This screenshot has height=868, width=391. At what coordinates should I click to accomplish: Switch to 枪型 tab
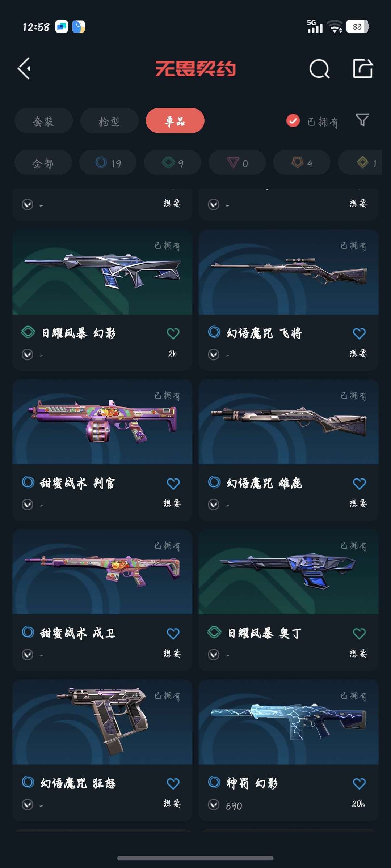(x=109, y=120)
